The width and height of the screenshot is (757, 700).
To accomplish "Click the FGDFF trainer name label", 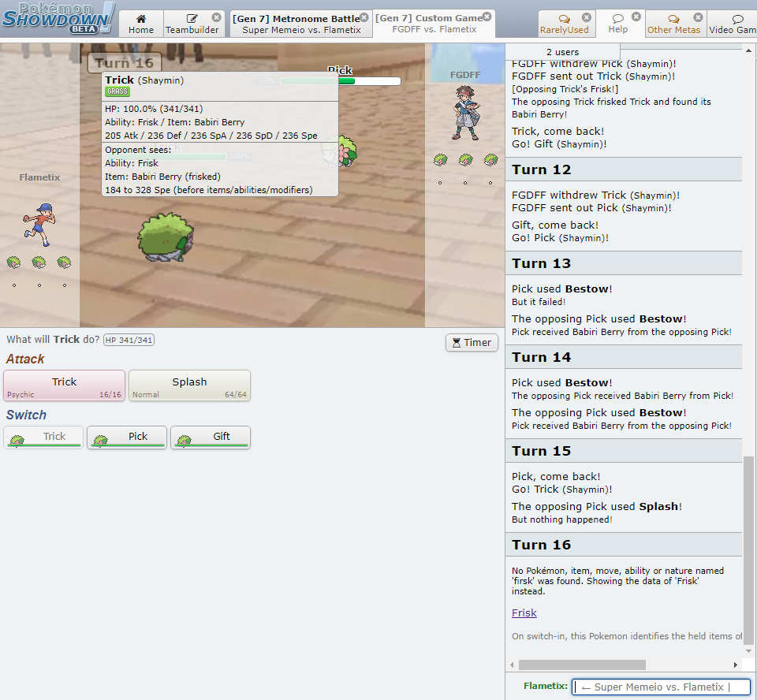I will click(x=465, y=75).
